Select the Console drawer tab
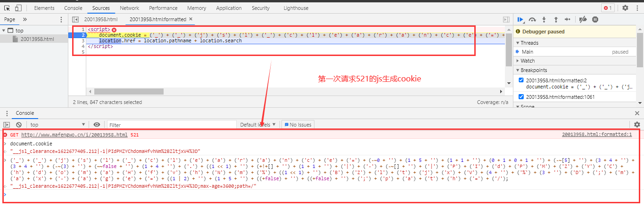644x208 pixels. 25,113
